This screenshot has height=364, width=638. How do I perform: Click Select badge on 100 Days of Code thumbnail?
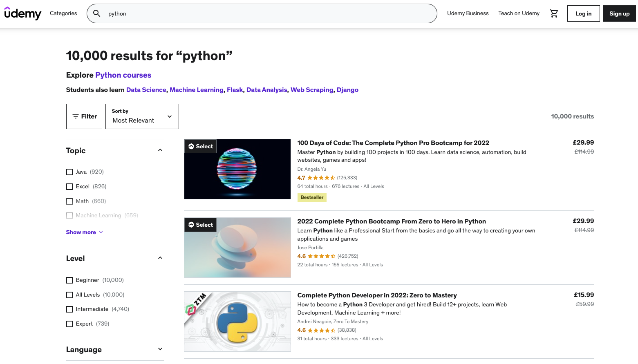pyautogui.click(x=201, y=146)
